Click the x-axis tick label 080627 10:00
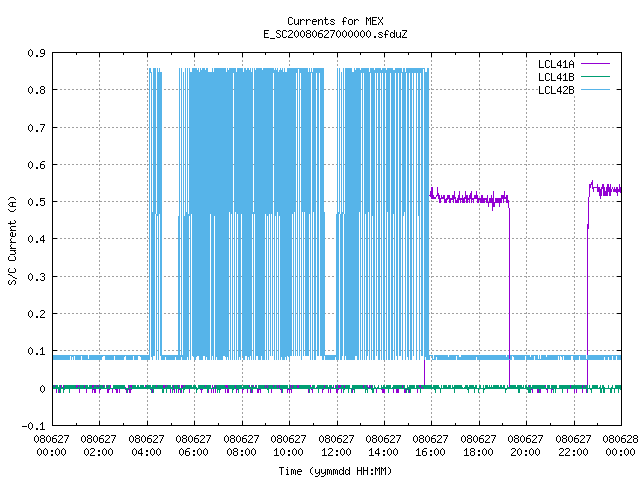Viewport: 640px width, 480px height. pyautogui.click(x=288, y=445)
